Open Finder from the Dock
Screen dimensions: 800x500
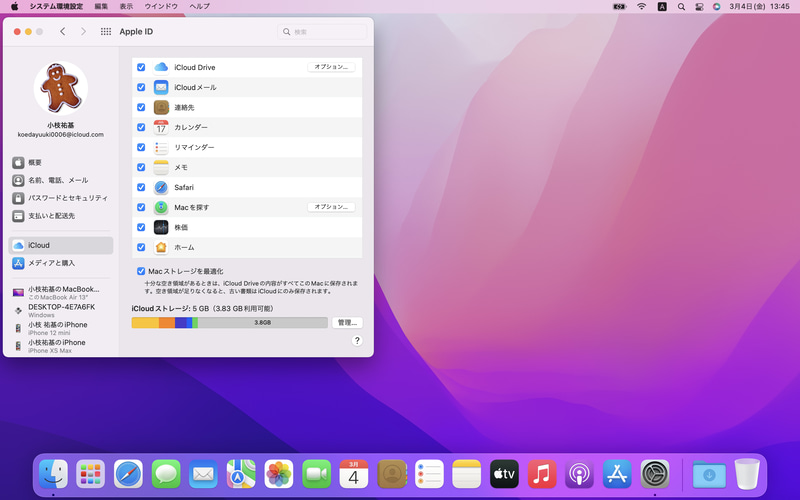click(53, 474)
